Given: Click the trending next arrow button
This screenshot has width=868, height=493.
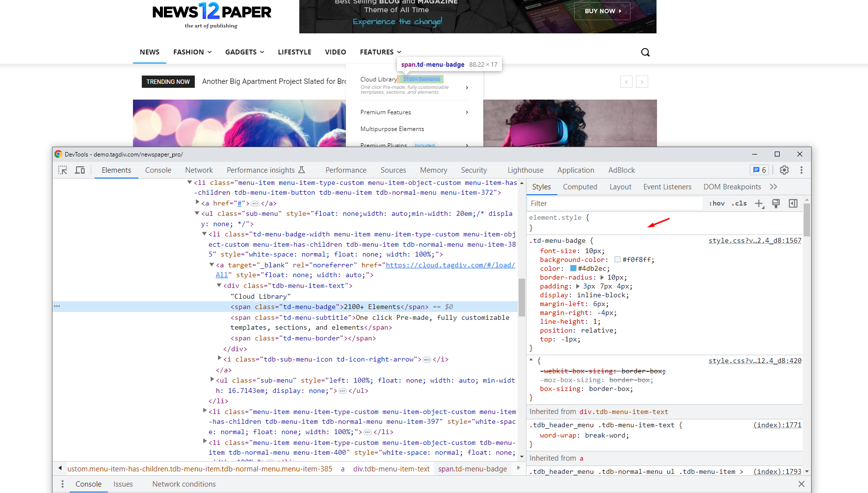Looking at the screenshot, I should (642, 82).
